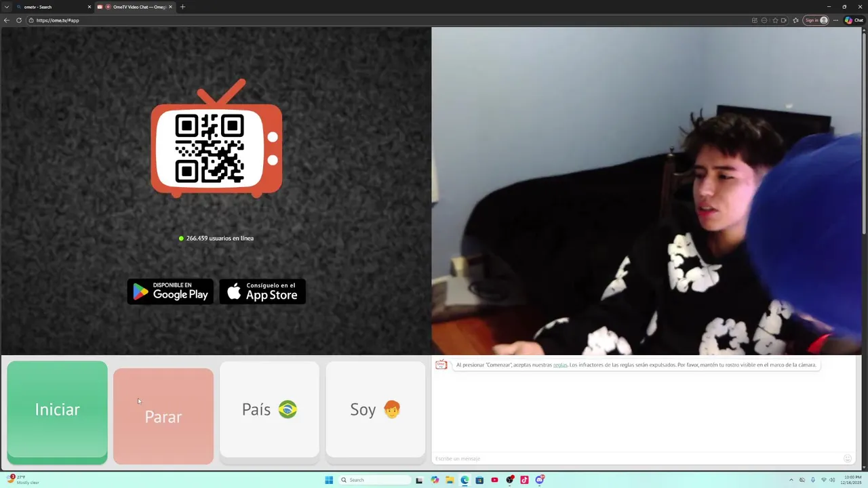The image size is (868, 488).
Task: Click the taskbar Search box
Action: [375, 480]
